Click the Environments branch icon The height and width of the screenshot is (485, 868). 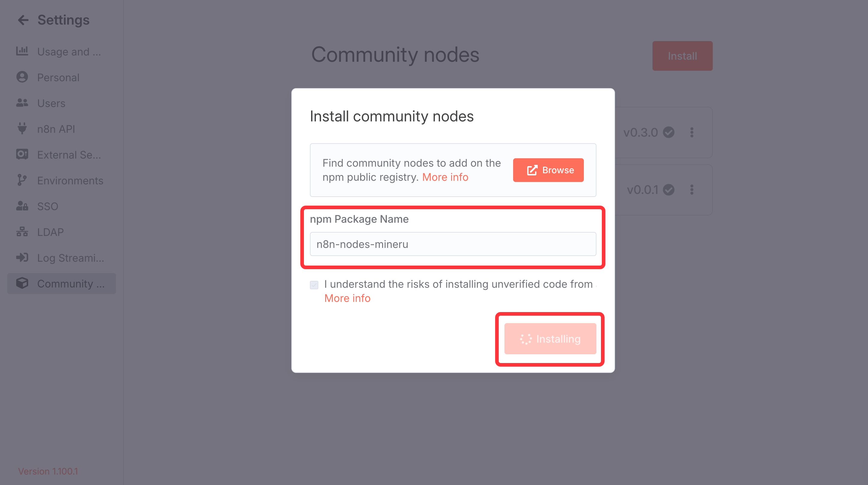(22, 180)
